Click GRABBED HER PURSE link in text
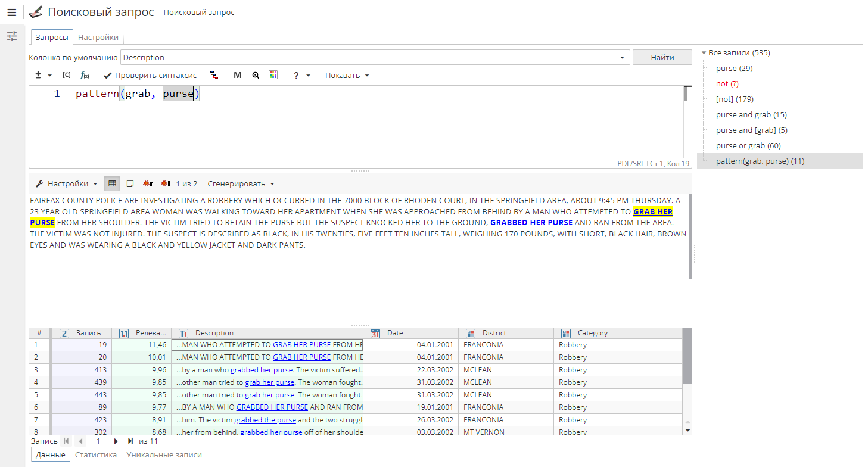This screenshot has width=868, height=467. (x=531, y=223)
